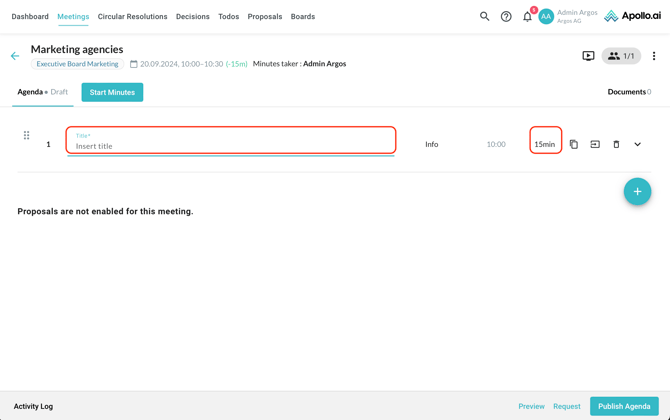Delete agenda item 1 with the trash icon
Viewport: 670px width, 420px height.
pyautogui.click(x=616, y=144)
